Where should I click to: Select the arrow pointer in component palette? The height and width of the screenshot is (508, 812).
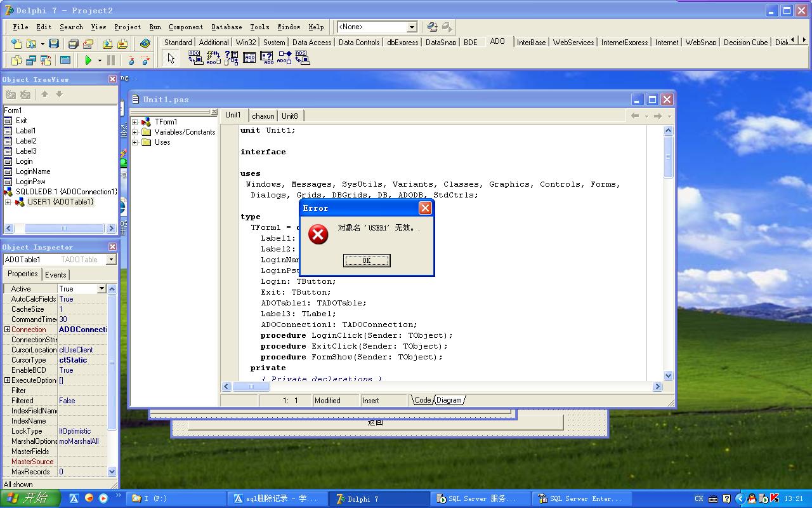(x=171, y=58)
